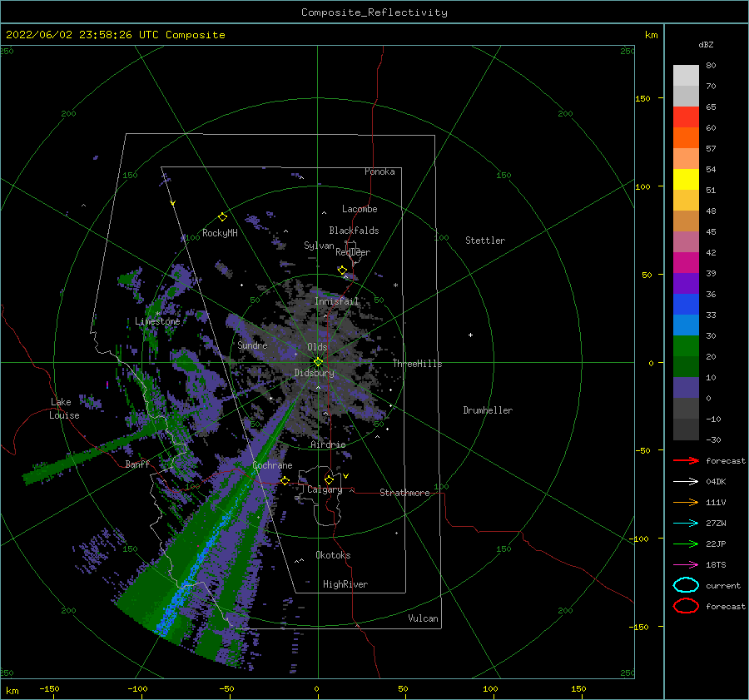Click the asterisk marker east of Innisfail
Viewport: 749px width, 700px height.
click(395, 285)
